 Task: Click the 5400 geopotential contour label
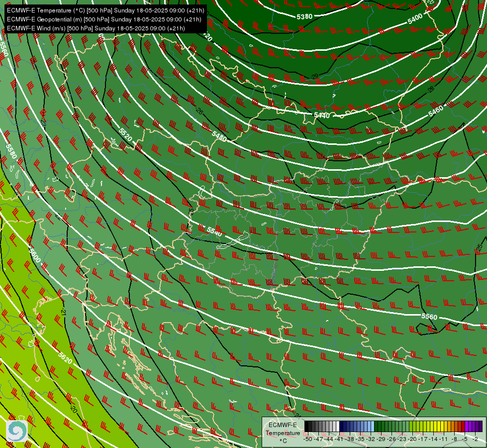[415, 19]
